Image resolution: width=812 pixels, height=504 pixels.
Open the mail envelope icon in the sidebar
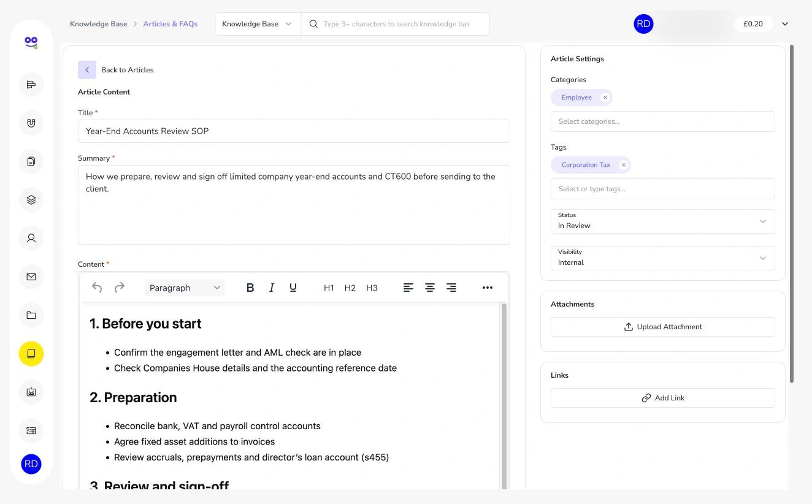pyautogui.click(x=31, y=277)
